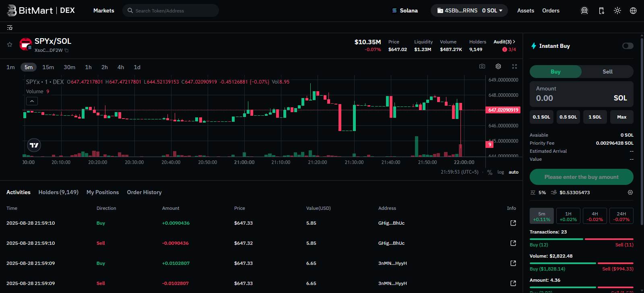Toggle log scale on chart
The height and width of the screenshot is (293, 644).
point(501,172)
